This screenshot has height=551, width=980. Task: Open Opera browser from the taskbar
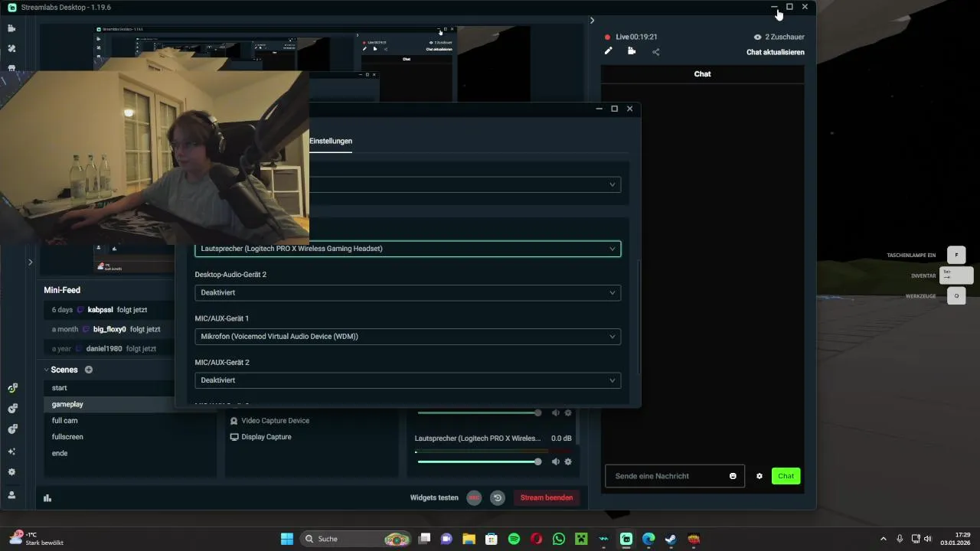(x=537, y=539)
